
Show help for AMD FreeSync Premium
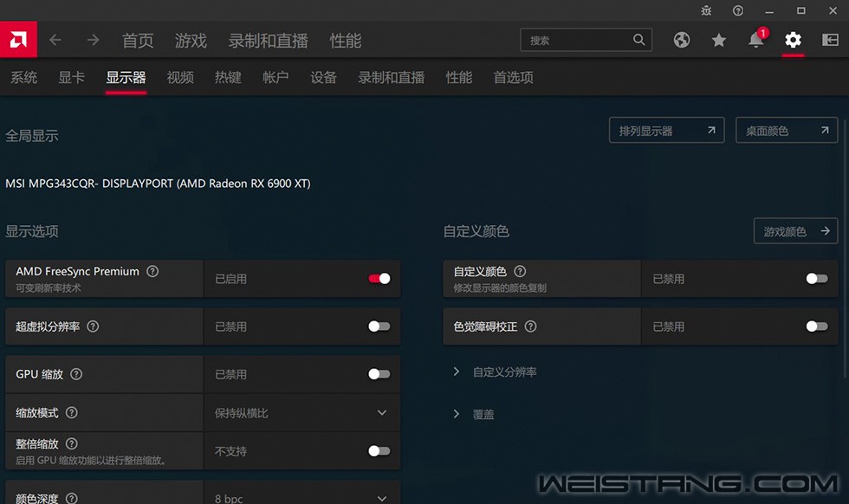[152, 271]
